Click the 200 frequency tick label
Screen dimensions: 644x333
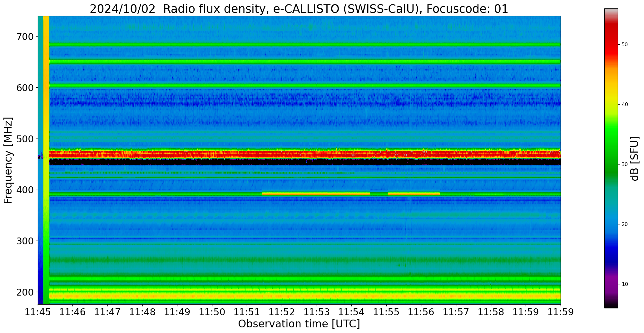[x=25, y=292]
